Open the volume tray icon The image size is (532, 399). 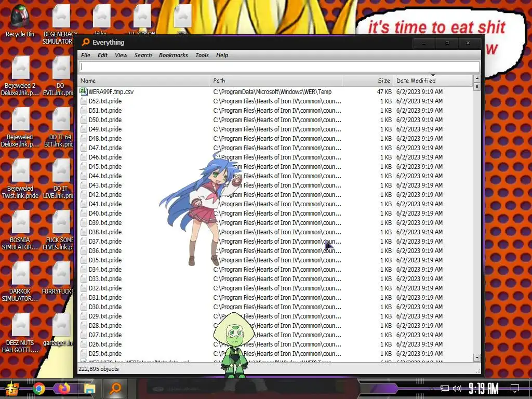pos(457,389)
